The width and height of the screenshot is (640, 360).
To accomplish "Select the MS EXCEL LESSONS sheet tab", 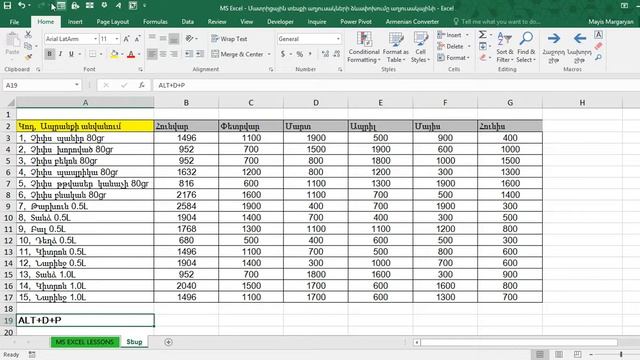I will [85, 342].
